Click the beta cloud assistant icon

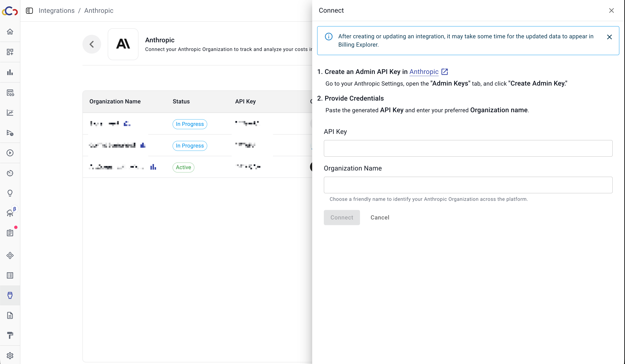coord(10,213)
